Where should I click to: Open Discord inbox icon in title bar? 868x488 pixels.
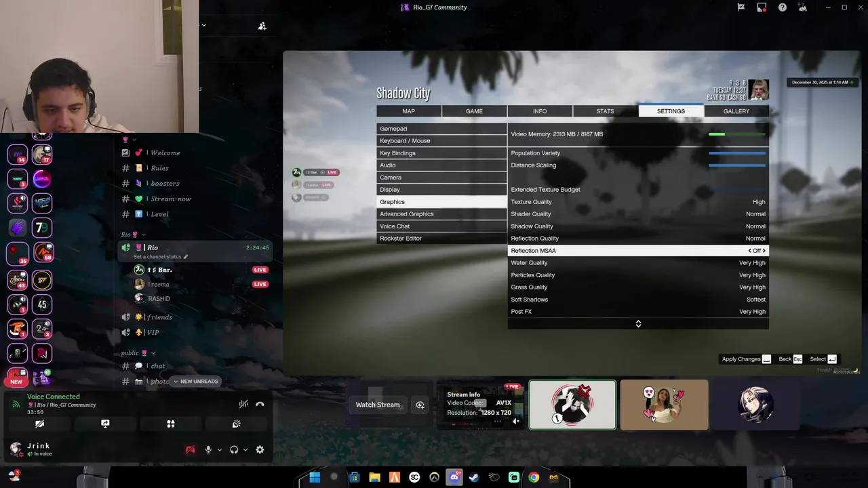[762, 7]
